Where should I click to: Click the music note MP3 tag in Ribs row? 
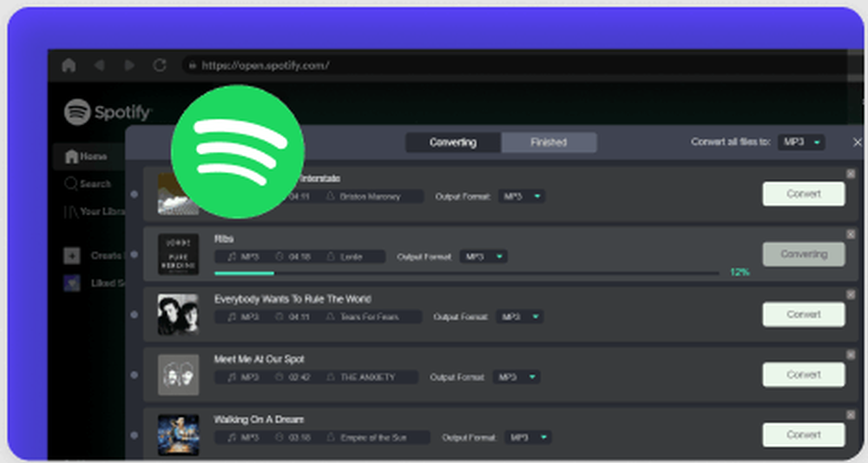244,257
